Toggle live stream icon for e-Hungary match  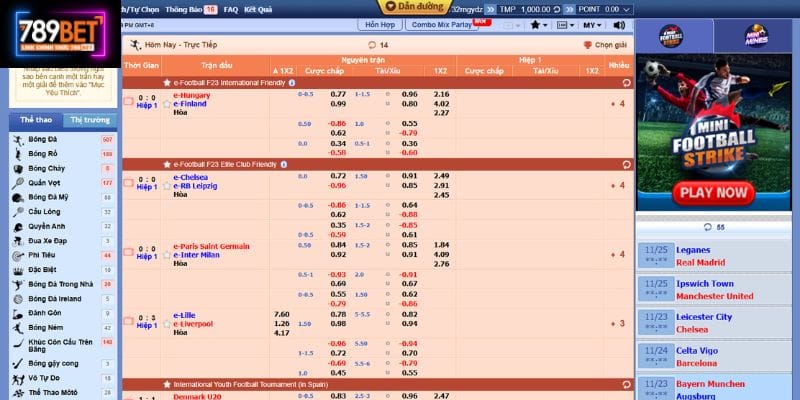coord(128,101)
